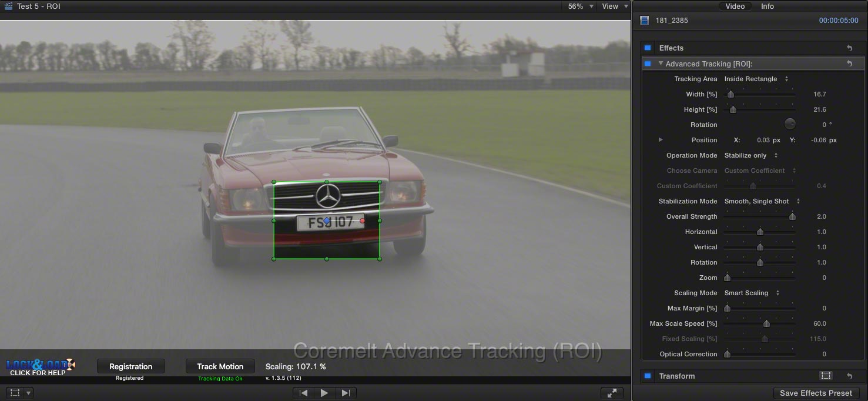Select the Transform tool icon below the viewer
The image size is (868, 401).
click(x=15, y=393)
